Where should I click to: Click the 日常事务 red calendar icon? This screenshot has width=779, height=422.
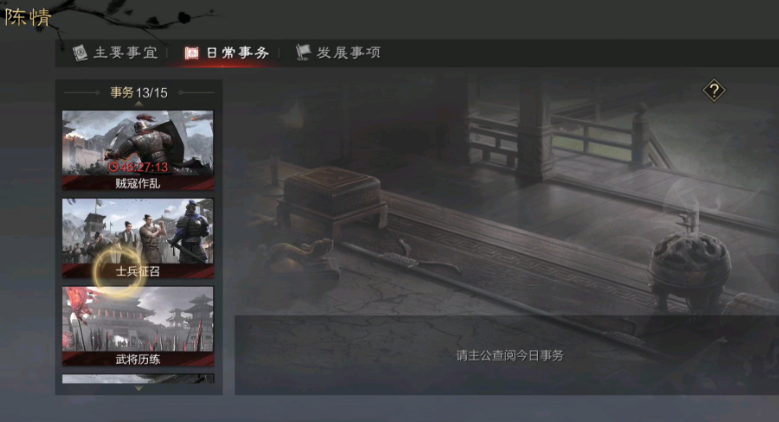pos(191,53)
